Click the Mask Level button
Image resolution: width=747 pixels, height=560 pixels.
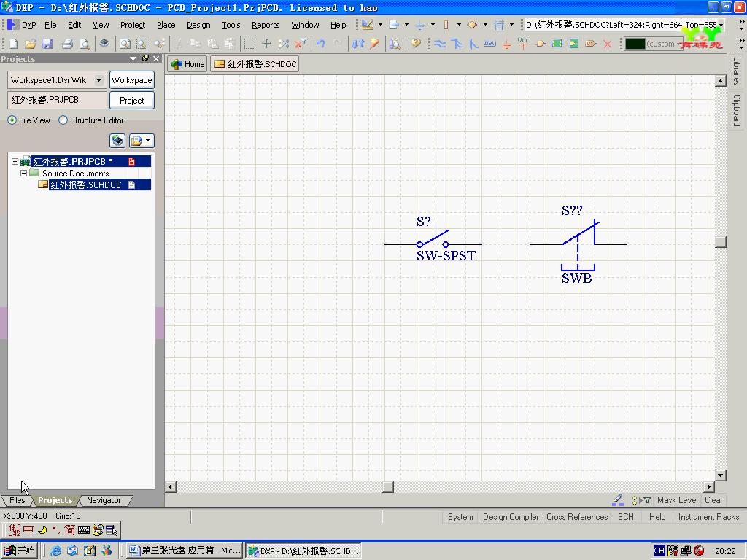(678, 500)
